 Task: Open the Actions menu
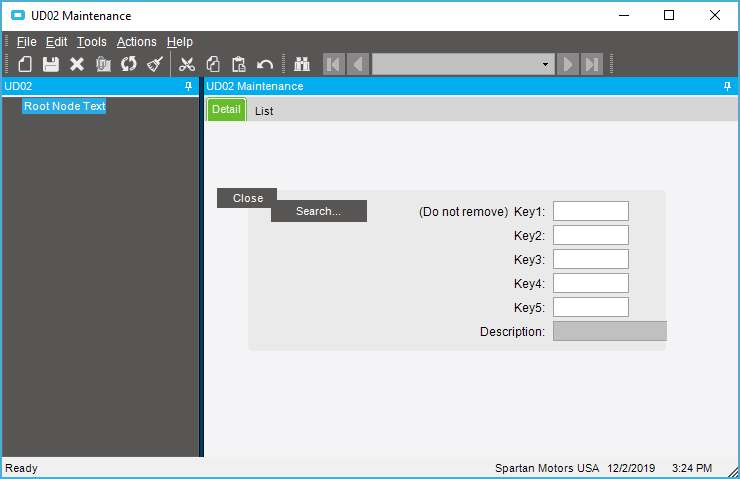pos(136,42)
